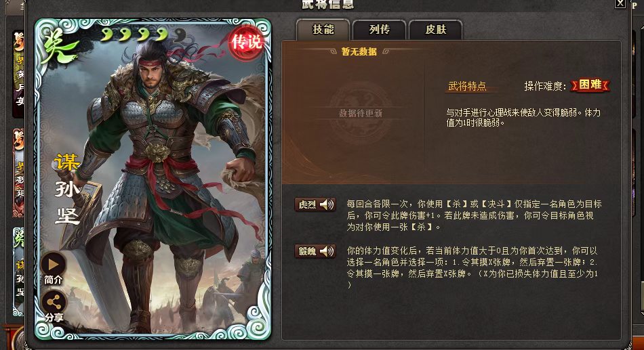
Task: Click the 困难 difficulty badge
Action: coord(590,85)
